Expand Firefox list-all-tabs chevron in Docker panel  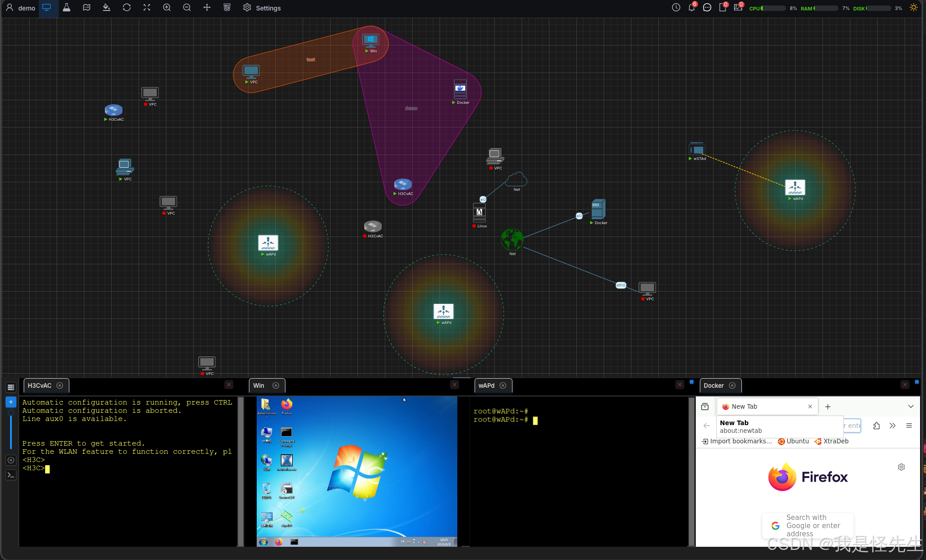911,406
